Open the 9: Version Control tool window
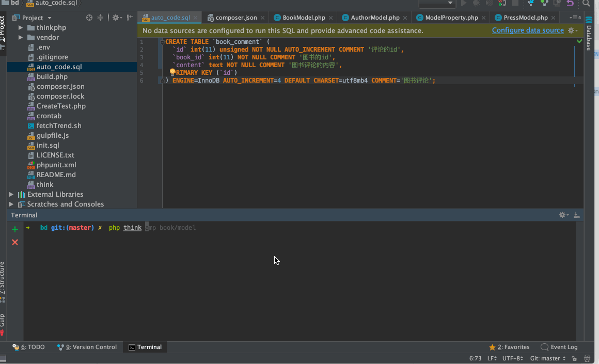This screenshot has width=599, height=364. (87, 347)
